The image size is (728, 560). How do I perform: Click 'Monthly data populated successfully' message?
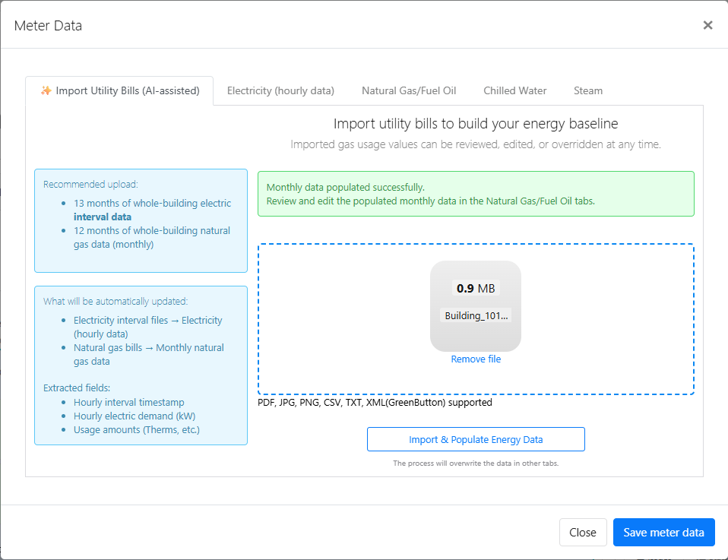(x=346, y=187)
